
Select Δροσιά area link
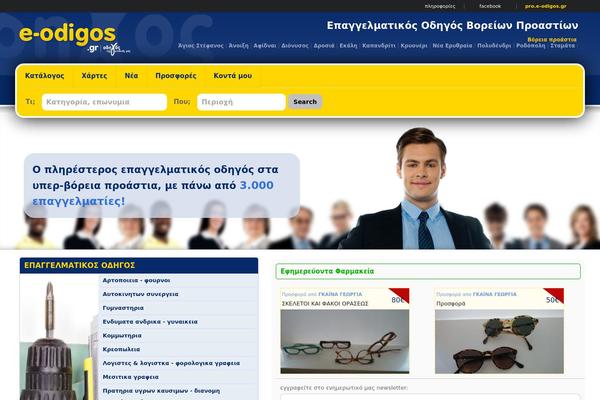tap(324, 46)
